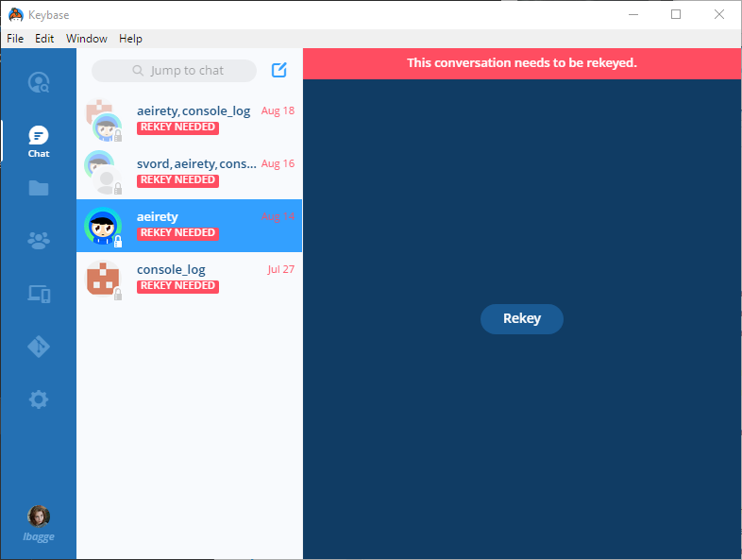Image resolution: width=742 pixels, height=560 pixels.
Task: Click the Keybase app logo in title bar
Action: coord(16,15)
